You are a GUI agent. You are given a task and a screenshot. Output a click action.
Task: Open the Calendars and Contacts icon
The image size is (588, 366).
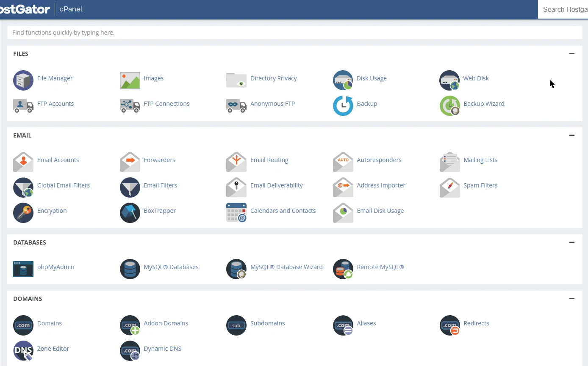[236, 212]
